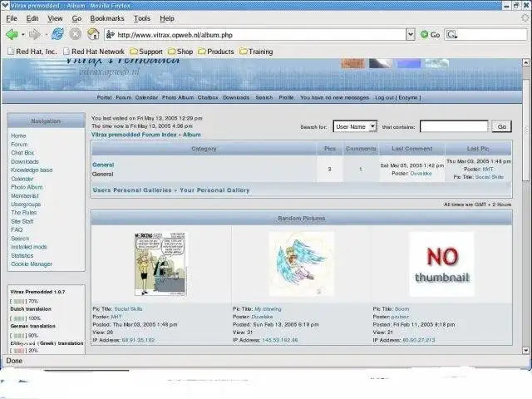Open Statistics in sidebar navigation

22,255
